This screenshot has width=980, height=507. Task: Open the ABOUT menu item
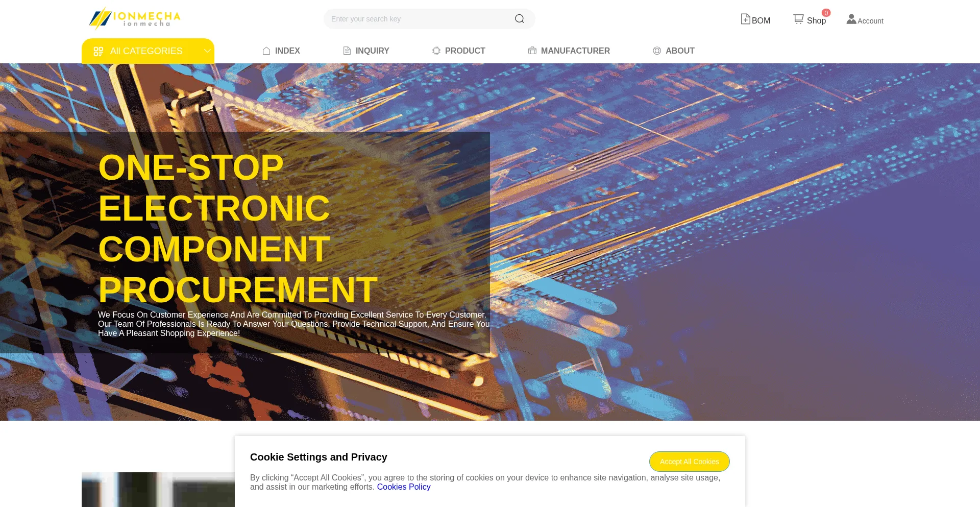click(x=679, y=51)
